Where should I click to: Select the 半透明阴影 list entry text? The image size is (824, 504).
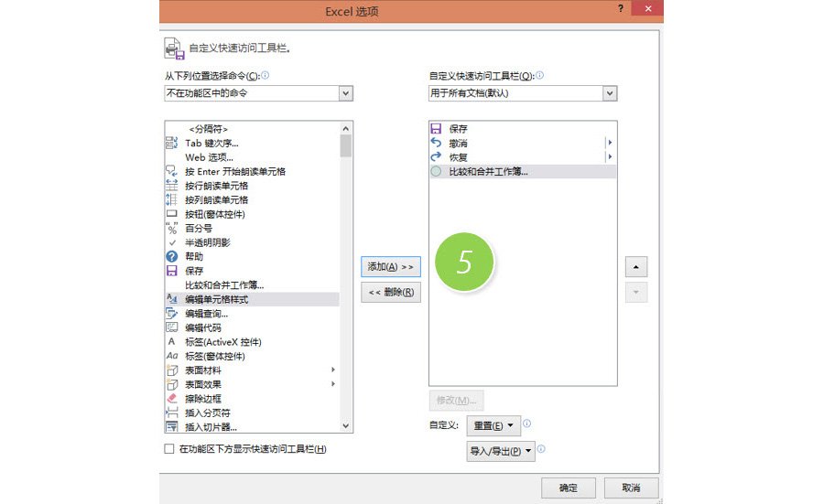[x=208, y=242]
